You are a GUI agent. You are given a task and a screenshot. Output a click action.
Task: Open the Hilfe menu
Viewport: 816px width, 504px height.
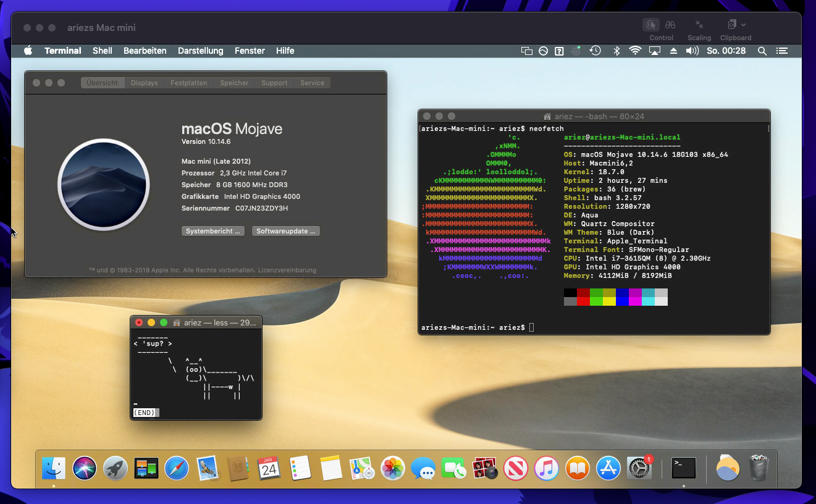pos(285,51)
